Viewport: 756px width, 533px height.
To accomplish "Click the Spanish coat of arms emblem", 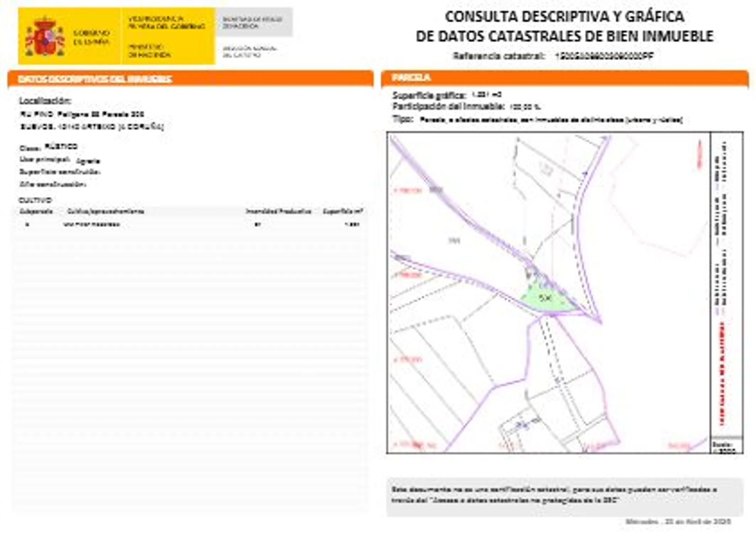I will [x=45, y=37].
